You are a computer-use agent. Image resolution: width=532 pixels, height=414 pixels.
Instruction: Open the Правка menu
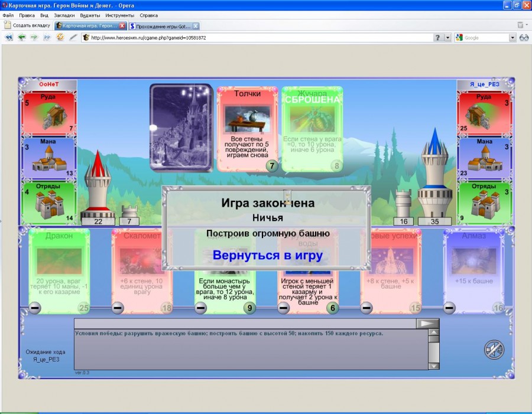click(x=27, y=15)
